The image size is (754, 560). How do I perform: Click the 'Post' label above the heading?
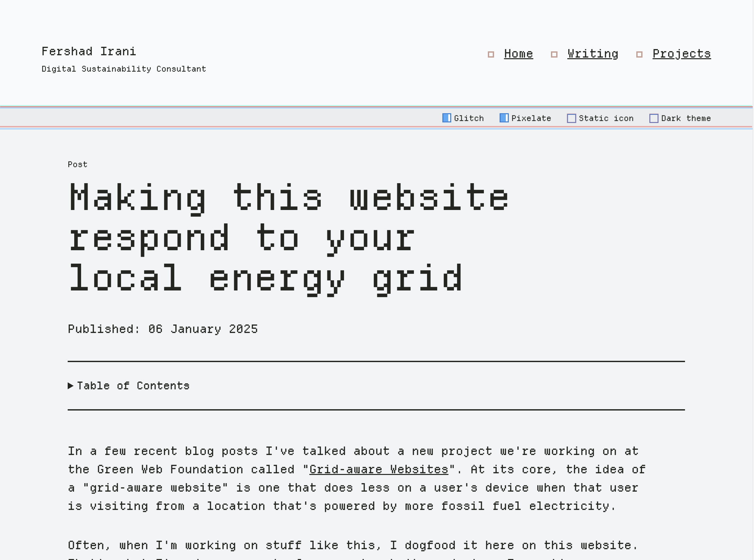[77, 165]
